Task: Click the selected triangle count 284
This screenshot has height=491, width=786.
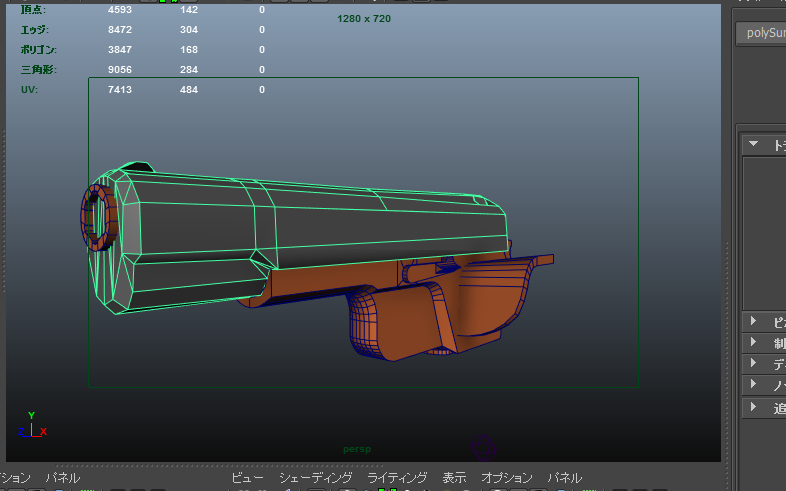Action: (189, 70)
